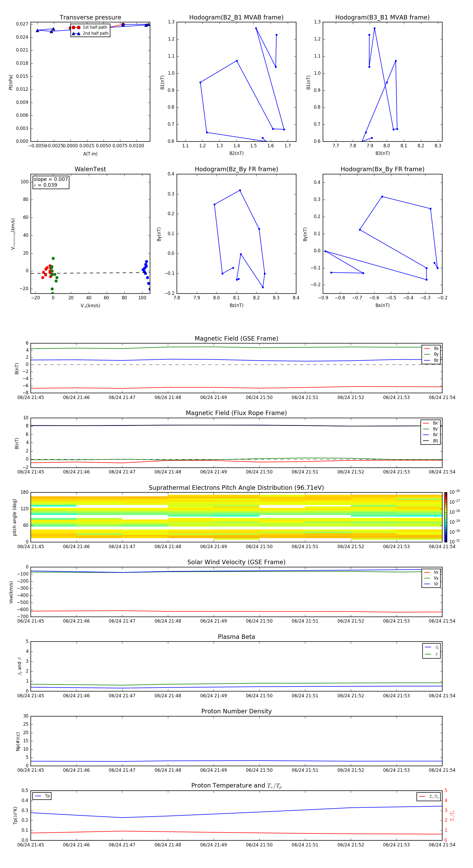Click the 'Vsw(km/s)' axis label
Viewport: 473px width, 868px height.
11,592
